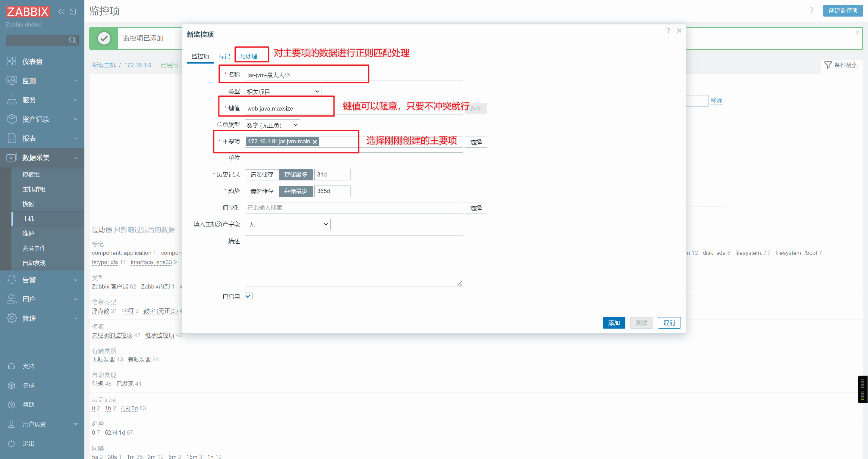This screenshot has height=459, width=868.
Task: Click the 告警 alerts bell icon
Action: [x=12, y=279]
